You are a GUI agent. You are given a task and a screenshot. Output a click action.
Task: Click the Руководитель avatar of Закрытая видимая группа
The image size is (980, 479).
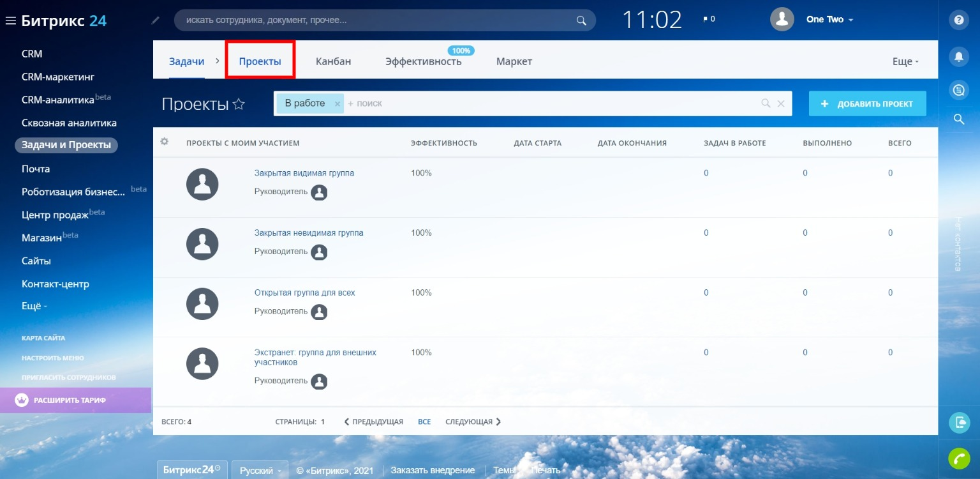pyautogui.click(x=319, y=192)
